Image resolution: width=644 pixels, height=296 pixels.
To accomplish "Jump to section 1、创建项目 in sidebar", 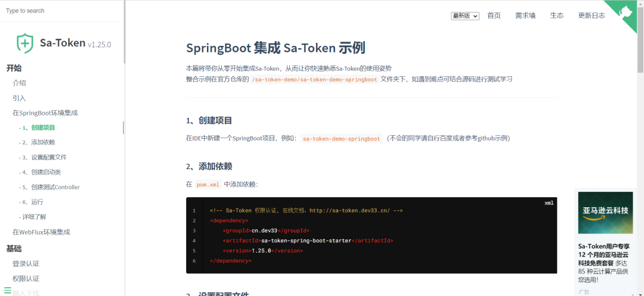I will 37,127.
